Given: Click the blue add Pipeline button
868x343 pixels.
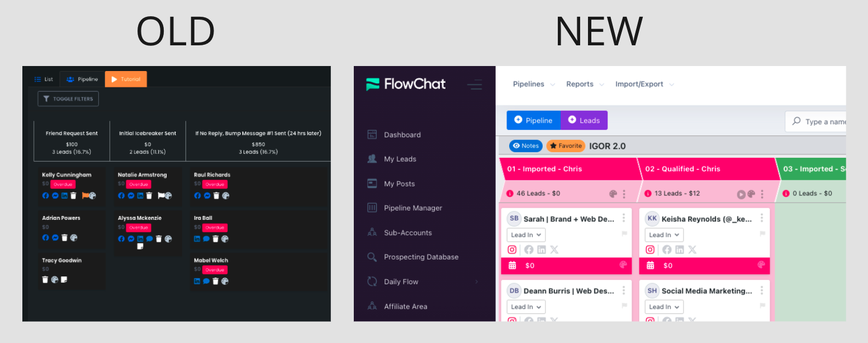Looking at the screenshot, I should coord(534,120).
